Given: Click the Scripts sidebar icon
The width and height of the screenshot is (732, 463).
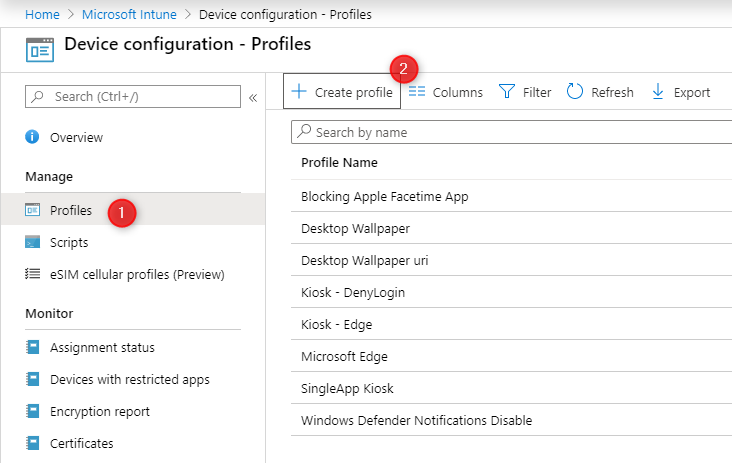Looking at the screenshot, I should pyautogui.click(x=32, y=242).
